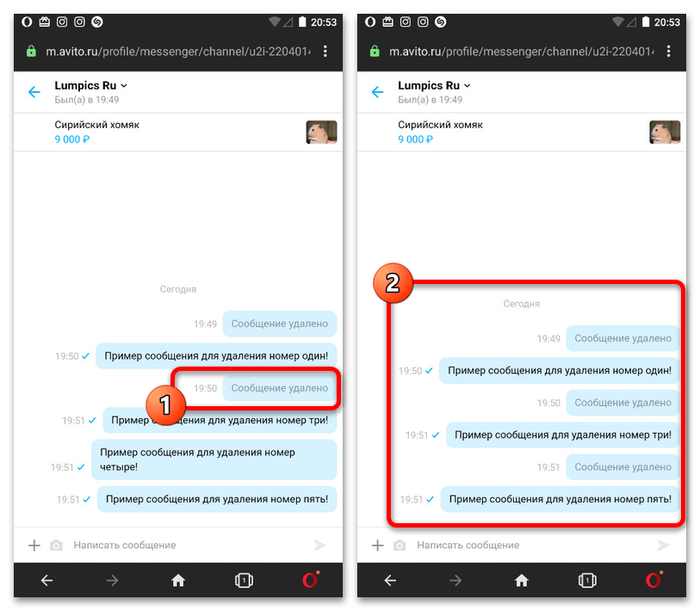Tap Shazam notification icon in right phone status bar

[440, 22]
